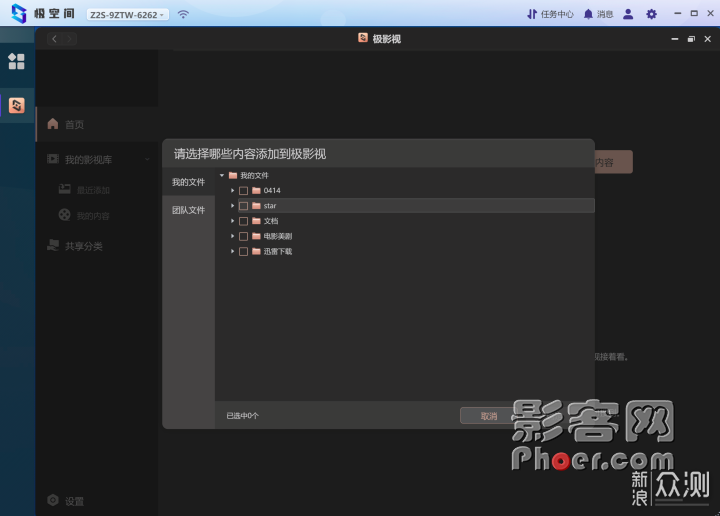Image resolution: width=720 pixels, height=516 pixels.
Task: Click the 电影美剧 folder icon
Action: (x=256, y=236)
